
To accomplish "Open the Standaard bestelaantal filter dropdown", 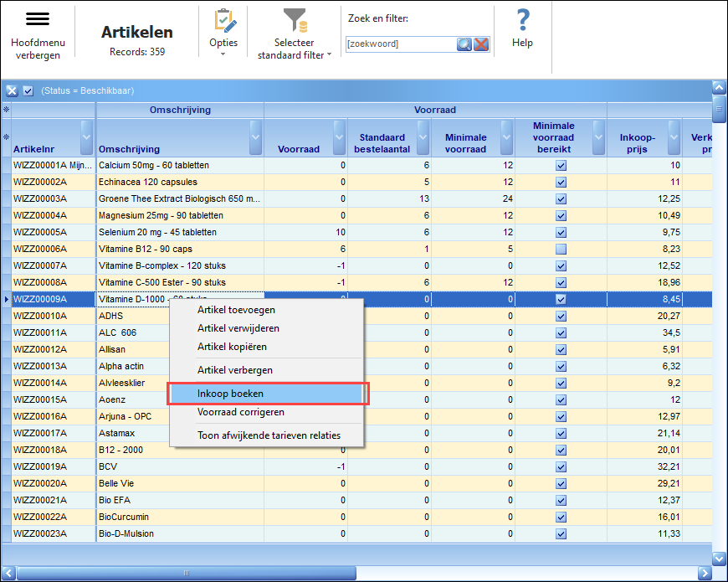I will (423, 137).
